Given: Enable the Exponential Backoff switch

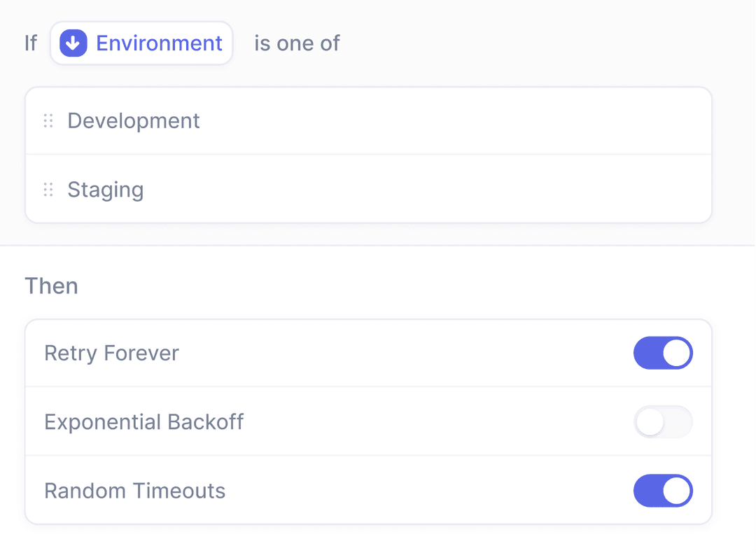Looking at the screenshot, I should coord(662,422).
